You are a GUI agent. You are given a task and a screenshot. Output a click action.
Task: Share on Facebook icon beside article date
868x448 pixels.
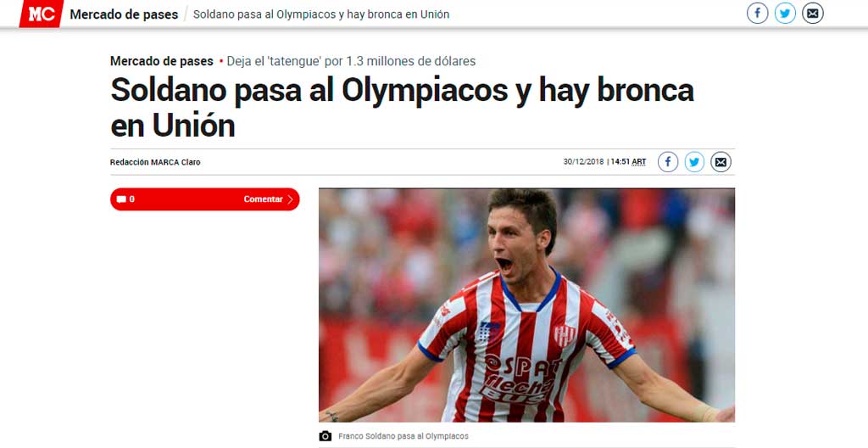[668, 162]
